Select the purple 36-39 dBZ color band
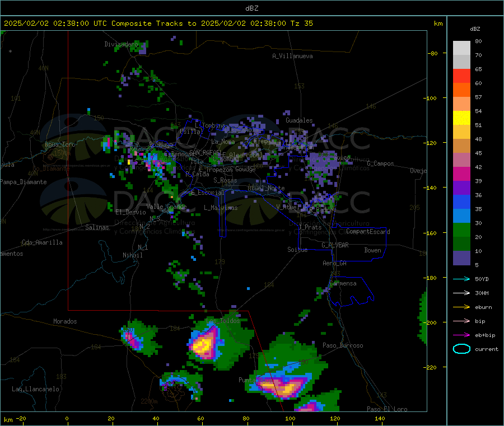The height and width of the screenshot is (426, 504). 461,188
